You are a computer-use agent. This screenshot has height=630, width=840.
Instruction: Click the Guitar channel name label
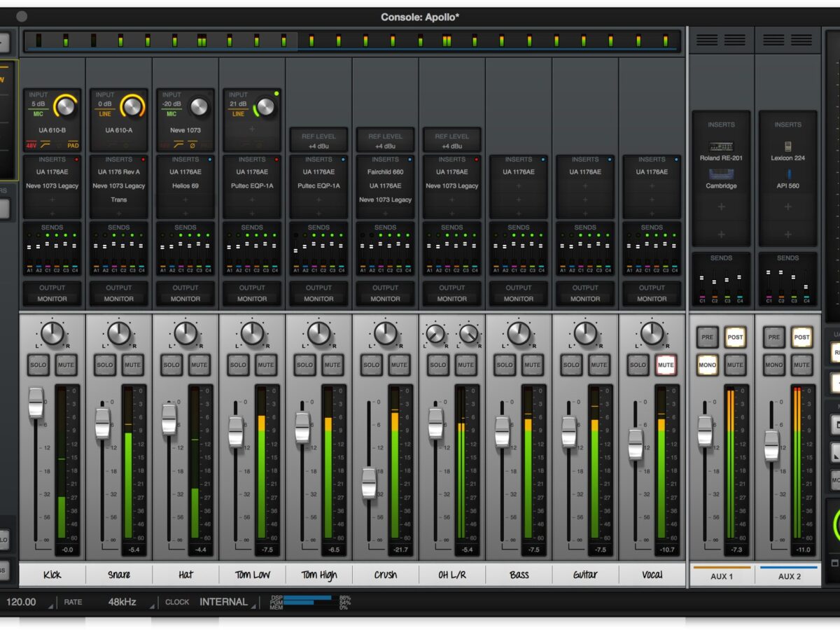tap(585, 575)
